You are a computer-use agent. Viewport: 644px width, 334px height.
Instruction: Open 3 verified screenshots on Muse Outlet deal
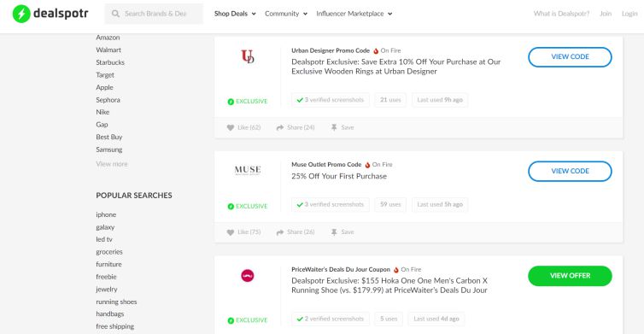[x=331, y=205]
